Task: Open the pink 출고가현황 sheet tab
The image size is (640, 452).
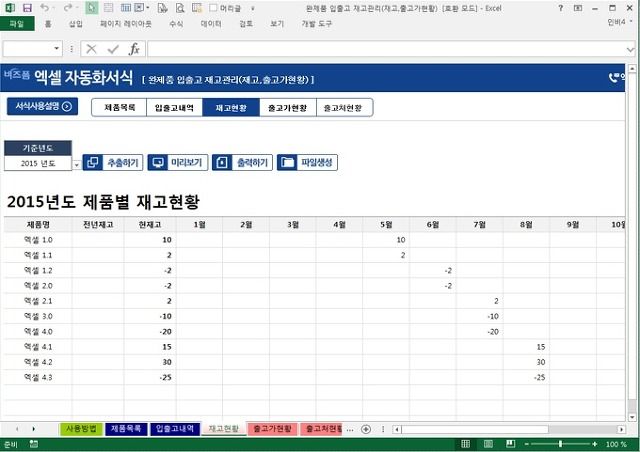Action: (x=272, y=429)
